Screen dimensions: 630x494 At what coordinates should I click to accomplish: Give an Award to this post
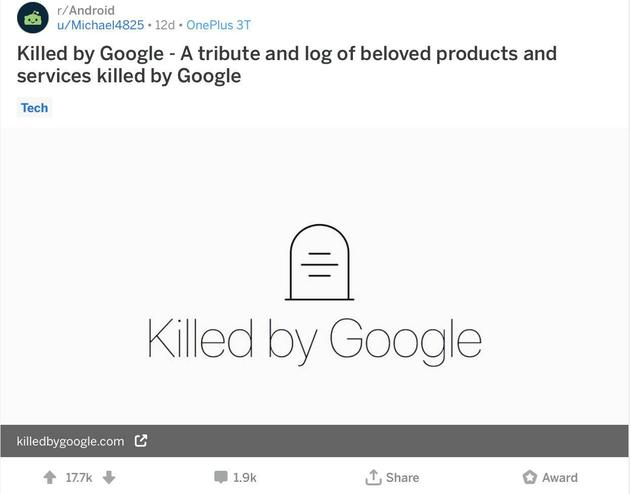560,478
